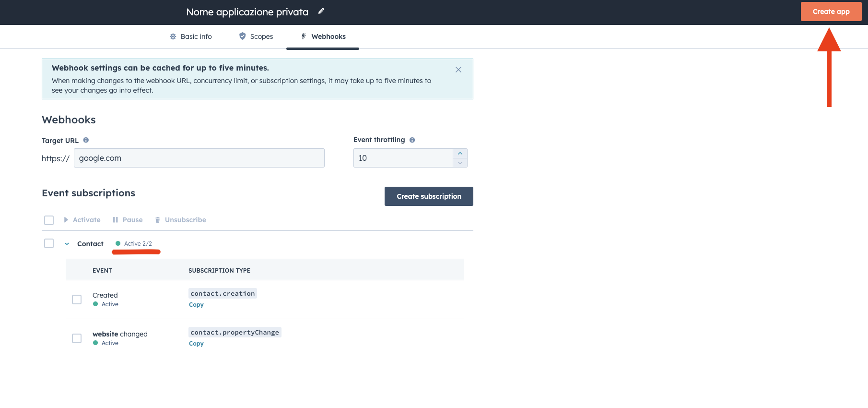Click the Event throttling number field

403,158
